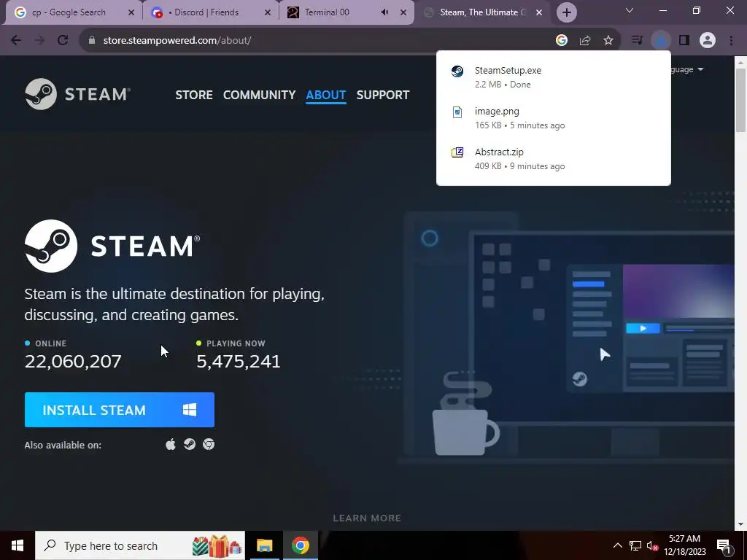Open the notifications action center

[x=724, y=545]
